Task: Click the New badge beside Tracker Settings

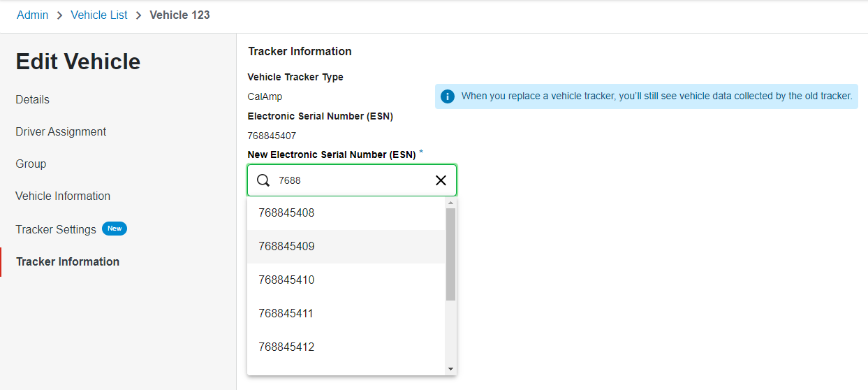Action: click(115, 229)
